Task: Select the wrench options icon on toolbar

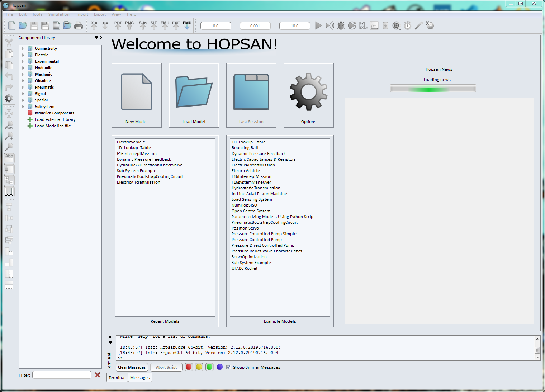Action: click(418, 25)
